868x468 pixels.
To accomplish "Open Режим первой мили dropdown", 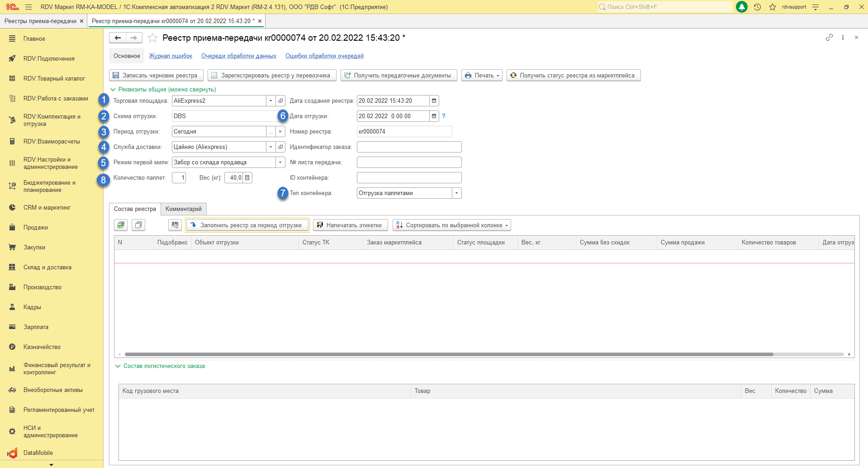I will point(280,162).
